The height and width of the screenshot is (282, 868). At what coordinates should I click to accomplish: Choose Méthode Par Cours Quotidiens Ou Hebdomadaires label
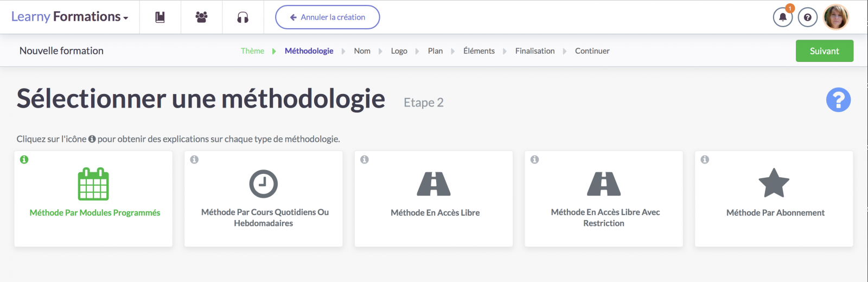(265, 218)
